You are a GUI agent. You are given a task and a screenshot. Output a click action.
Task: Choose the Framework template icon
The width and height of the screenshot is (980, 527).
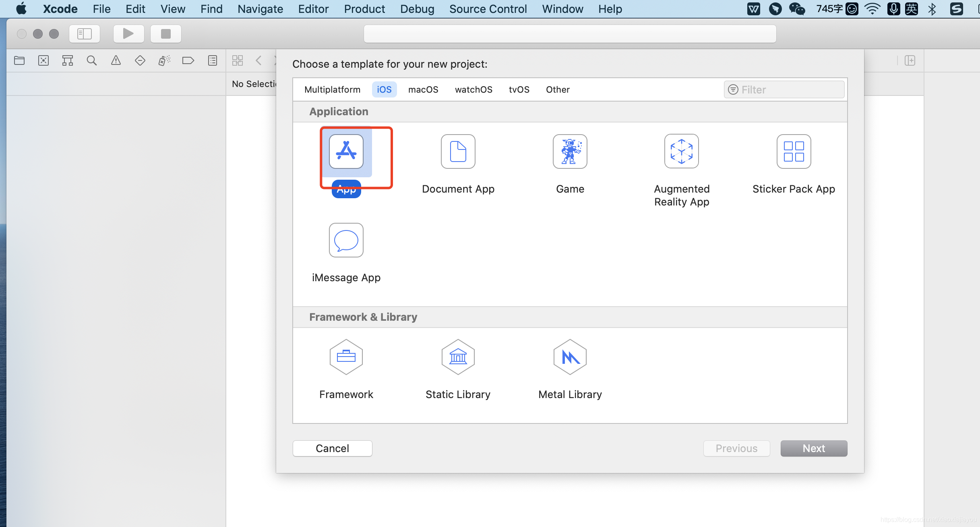(346, 357)
